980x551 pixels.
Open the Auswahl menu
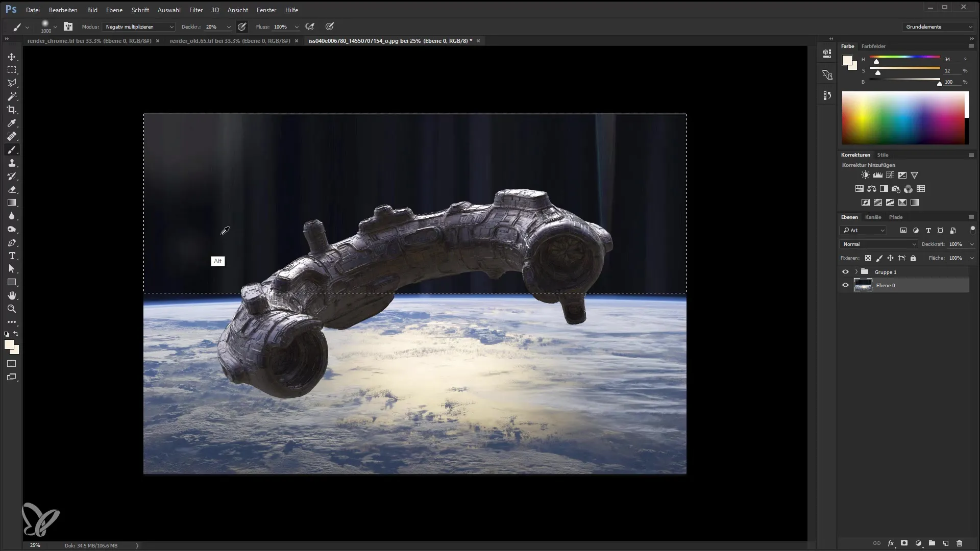169,10
